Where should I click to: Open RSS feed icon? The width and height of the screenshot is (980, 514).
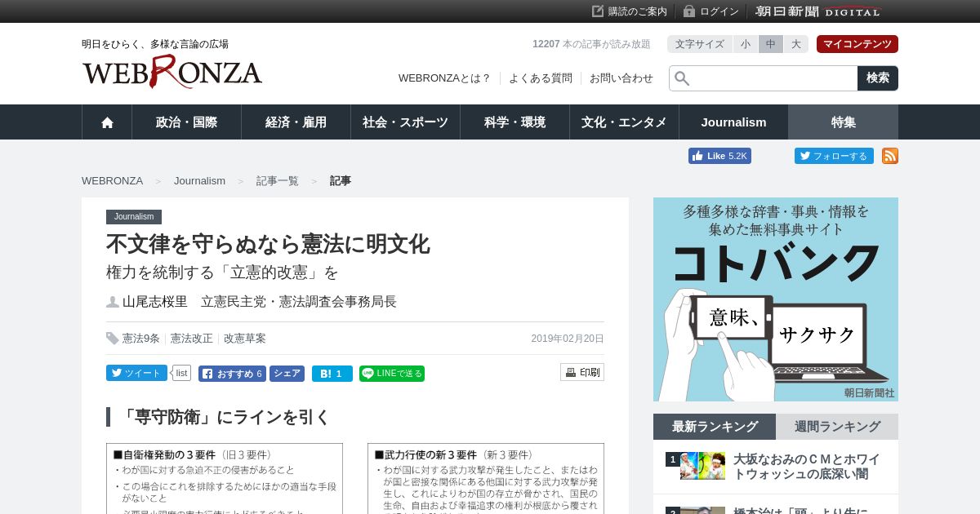[890, 156]
